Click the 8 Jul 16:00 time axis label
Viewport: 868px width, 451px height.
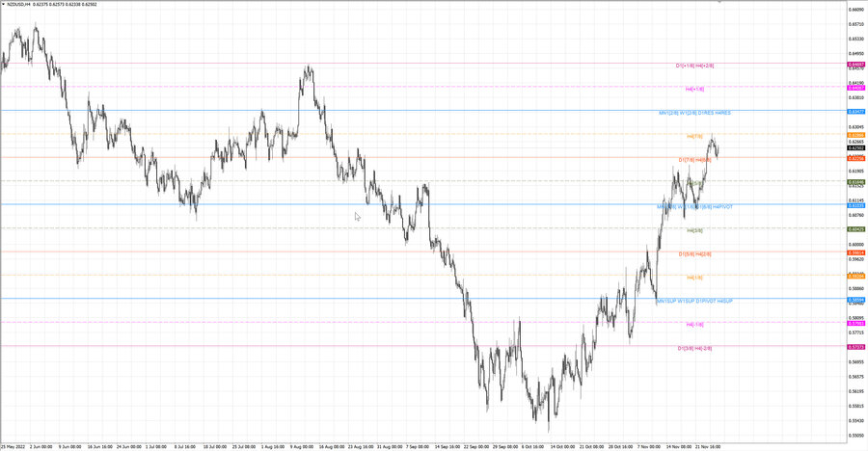coord(185,446)
